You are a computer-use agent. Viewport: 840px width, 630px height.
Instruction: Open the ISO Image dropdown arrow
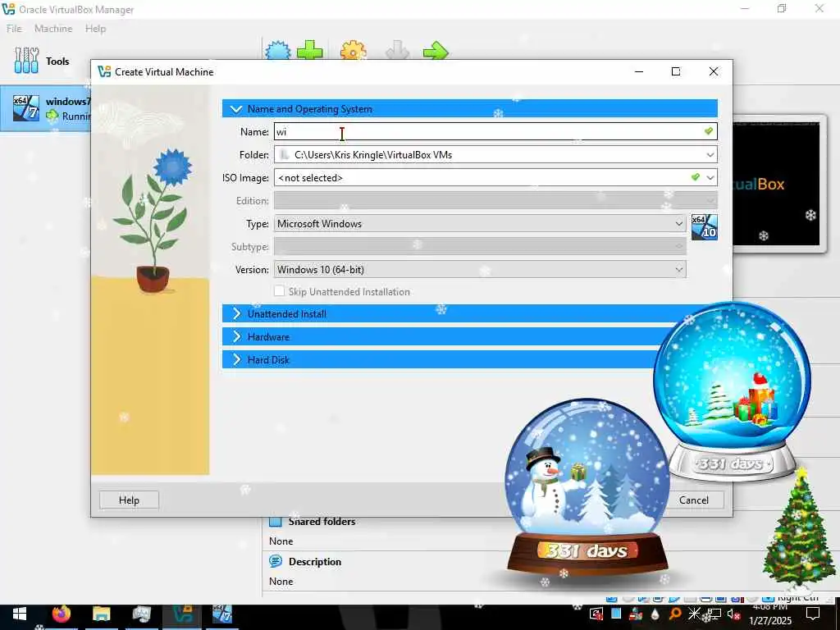710,177
